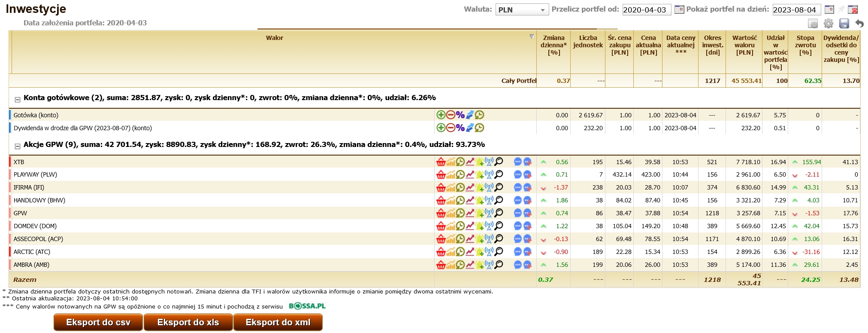The width and height of the screenshot is (868, 333).
Task: Click the Cały Portfel total value 45 553.41
Action: tap(747, 80)
